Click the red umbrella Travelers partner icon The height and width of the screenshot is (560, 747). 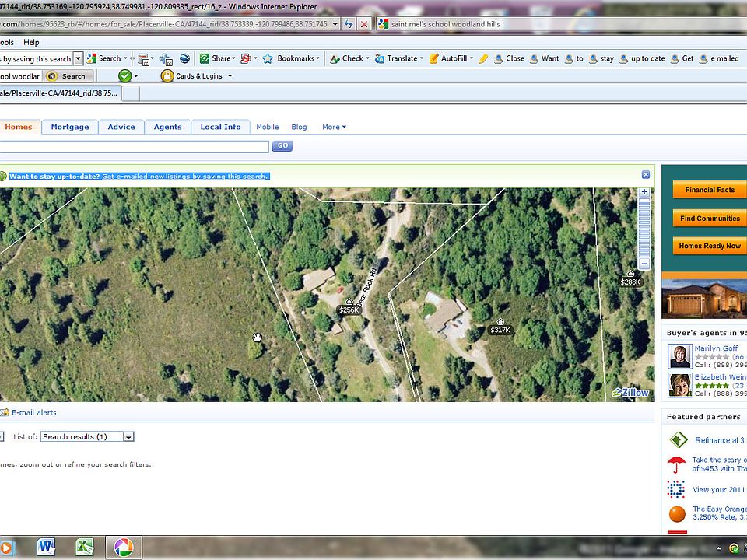coord(676,464)
